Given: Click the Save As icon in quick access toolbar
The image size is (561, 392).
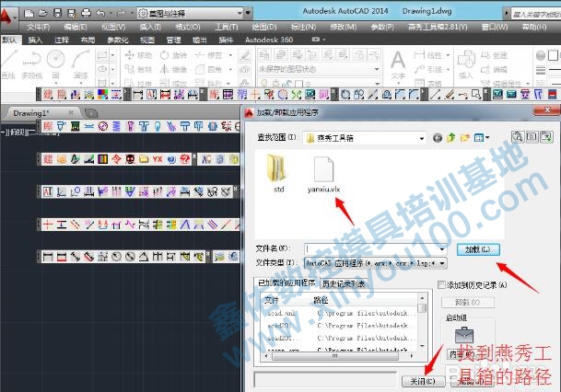Looking at the screenshot, I should pyautogui.click(x=72, y=14).
